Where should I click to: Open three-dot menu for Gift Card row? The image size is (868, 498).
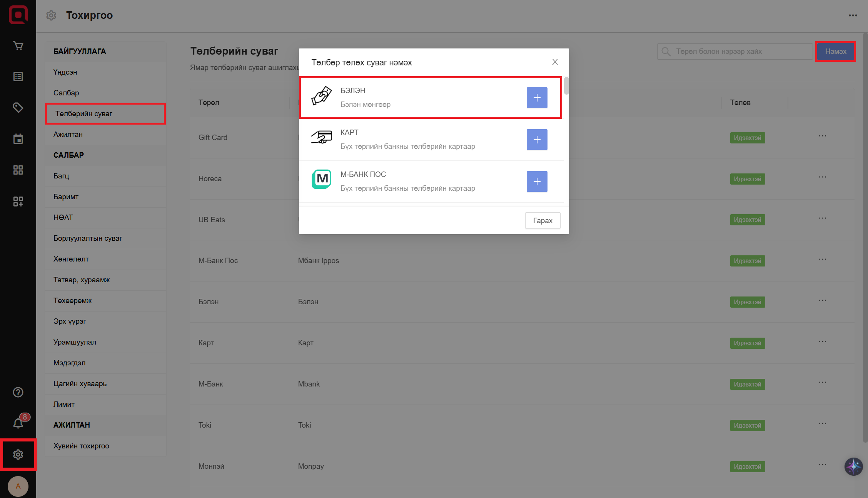[822, 136]
